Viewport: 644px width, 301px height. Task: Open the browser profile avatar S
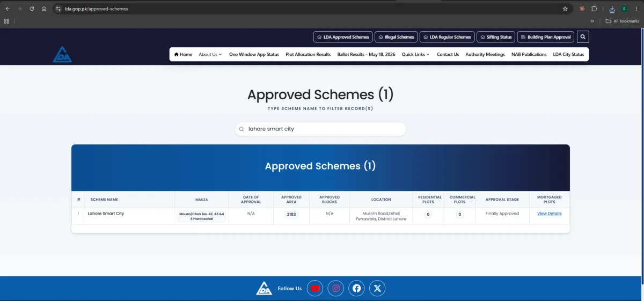tap(625, 9)
